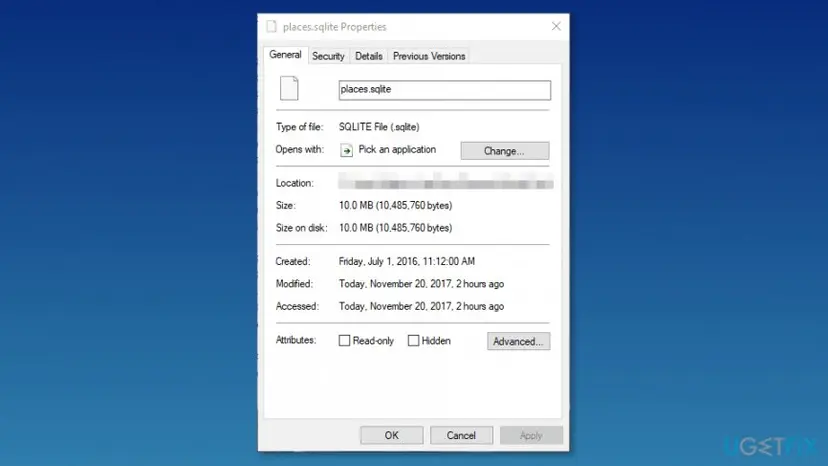
Task: Tick the Hidden attribute checkbox
Action: click(413, 341)
